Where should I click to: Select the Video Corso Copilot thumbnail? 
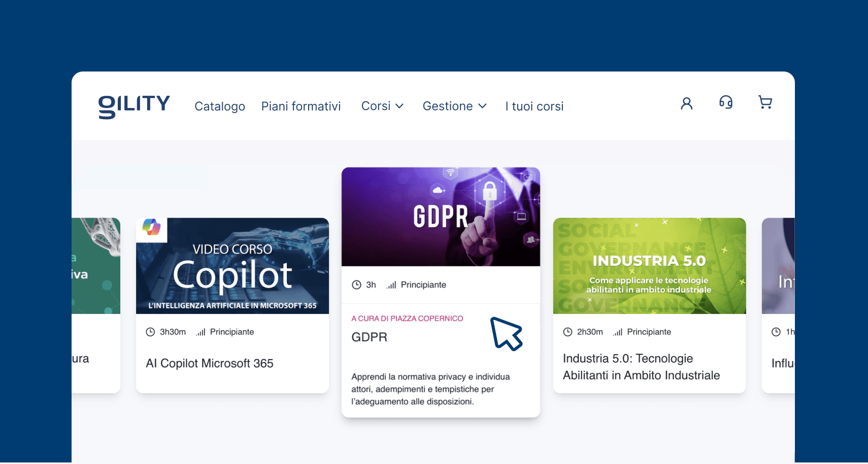[232, 266]
